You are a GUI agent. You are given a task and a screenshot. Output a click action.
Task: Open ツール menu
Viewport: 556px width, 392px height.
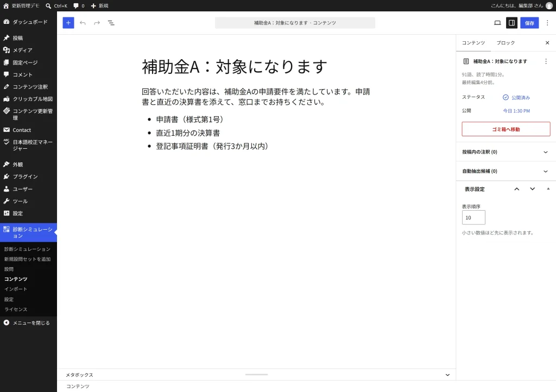[x=28, y=201]
